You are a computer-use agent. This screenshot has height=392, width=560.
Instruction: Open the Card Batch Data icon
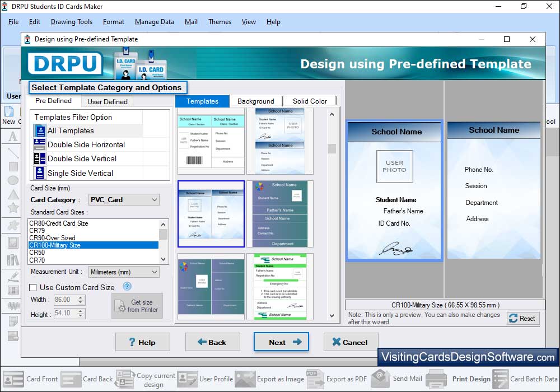pyautogui.click(x=500, y=379)
